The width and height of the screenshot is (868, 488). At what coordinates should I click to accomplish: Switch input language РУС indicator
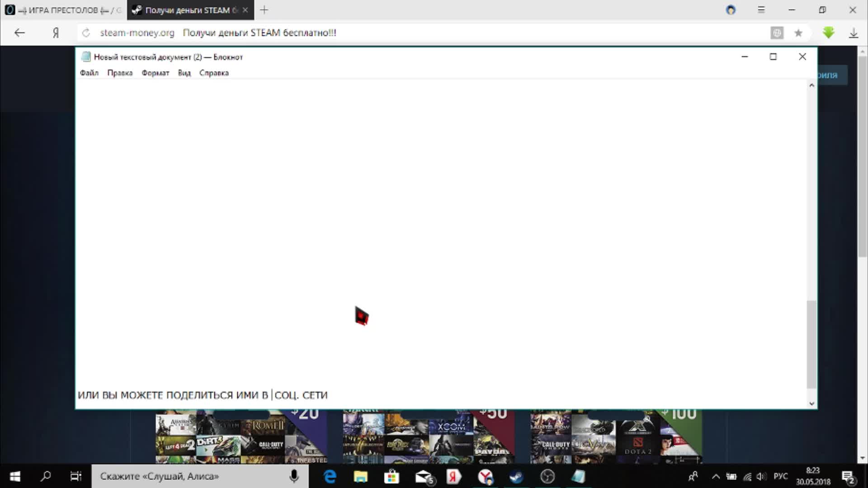780,476
